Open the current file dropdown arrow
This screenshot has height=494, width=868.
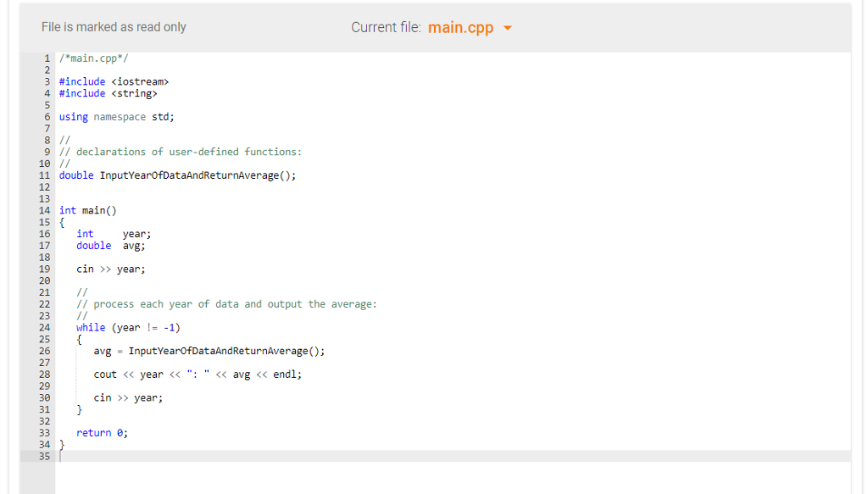[508, 28]
